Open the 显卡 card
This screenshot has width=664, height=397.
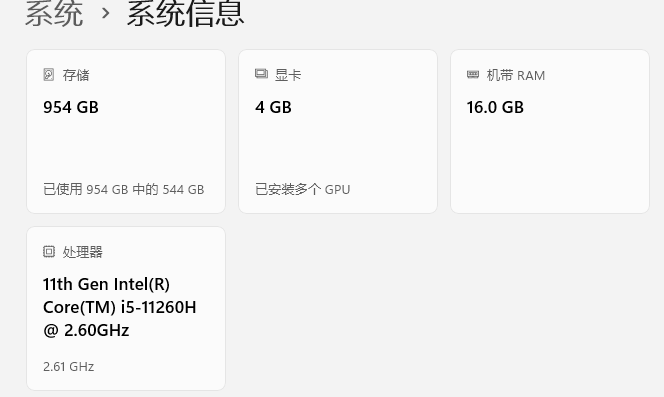click(338, 131)
